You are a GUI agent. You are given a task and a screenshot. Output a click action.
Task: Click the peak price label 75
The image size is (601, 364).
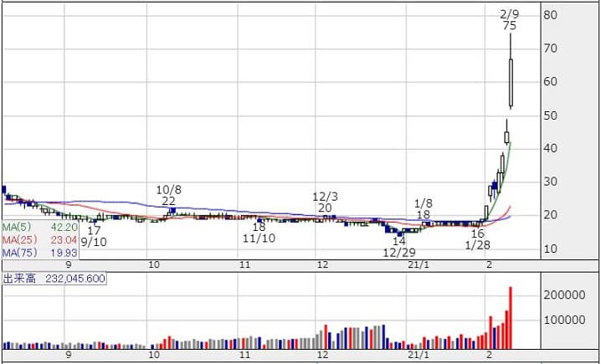(x=510, y=26)
